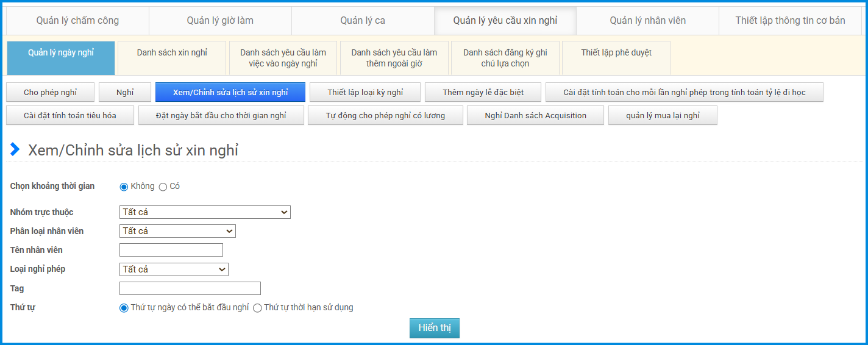Open the "Loại nghỉ phép" dropdown
Image resolution: width=868 pixels, height=345 pixels.
pos(174,269)
